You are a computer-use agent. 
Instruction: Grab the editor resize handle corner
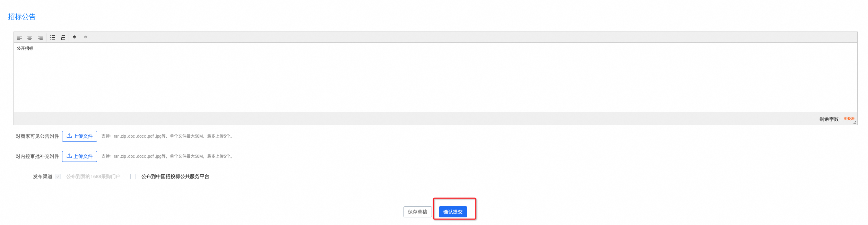click(855, 122)
